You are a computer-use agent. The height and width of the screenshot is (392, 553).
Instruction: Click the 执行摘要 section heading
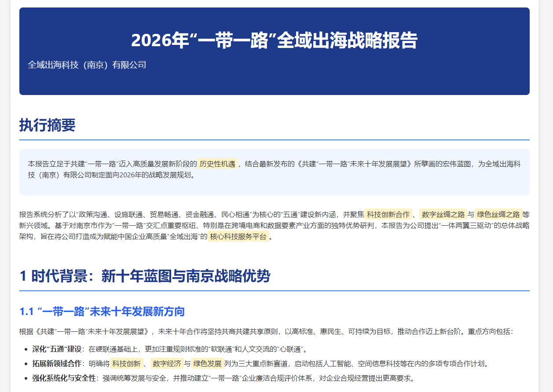[x=48, y=125]
